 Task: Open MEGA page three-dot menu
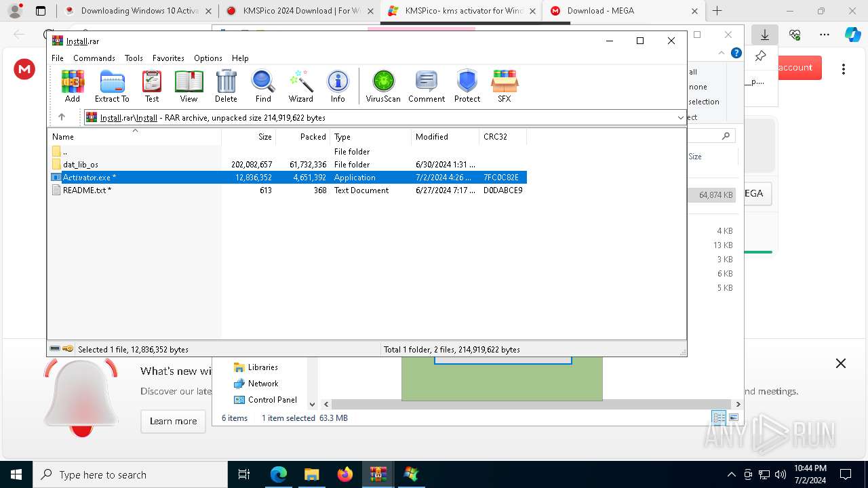point(844,68)
